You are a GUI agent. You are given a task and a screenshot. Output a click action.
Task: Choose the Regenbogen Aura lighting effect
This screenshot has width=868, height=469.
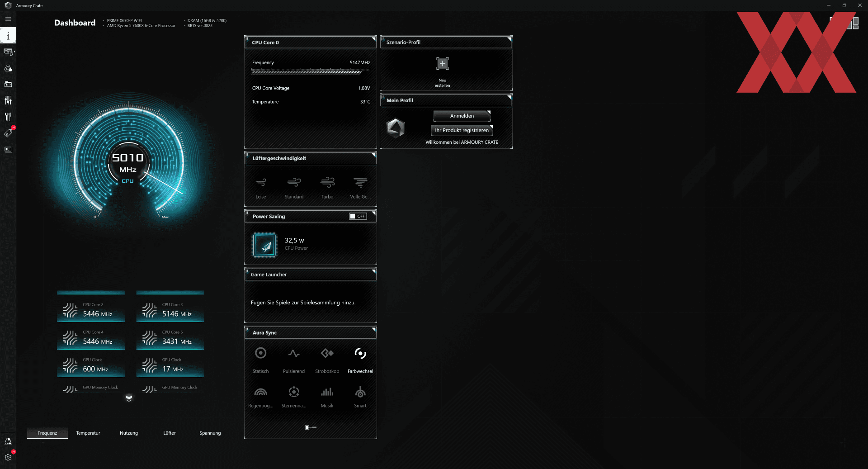[x=260, y=397]
